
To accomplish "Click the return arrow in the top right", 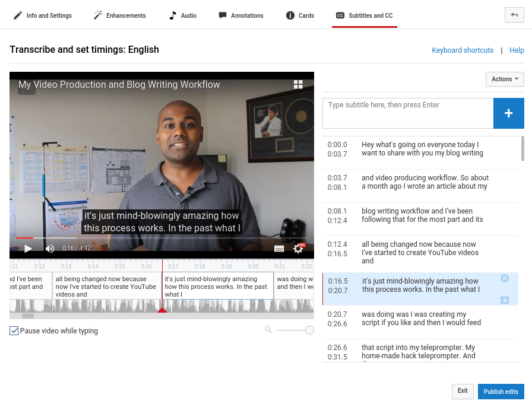I will tap(514, 14).
